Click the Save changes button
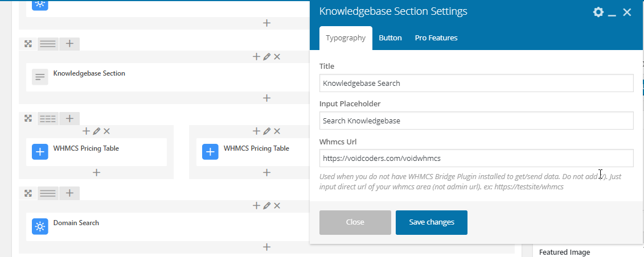 click(x=432, y=222)
